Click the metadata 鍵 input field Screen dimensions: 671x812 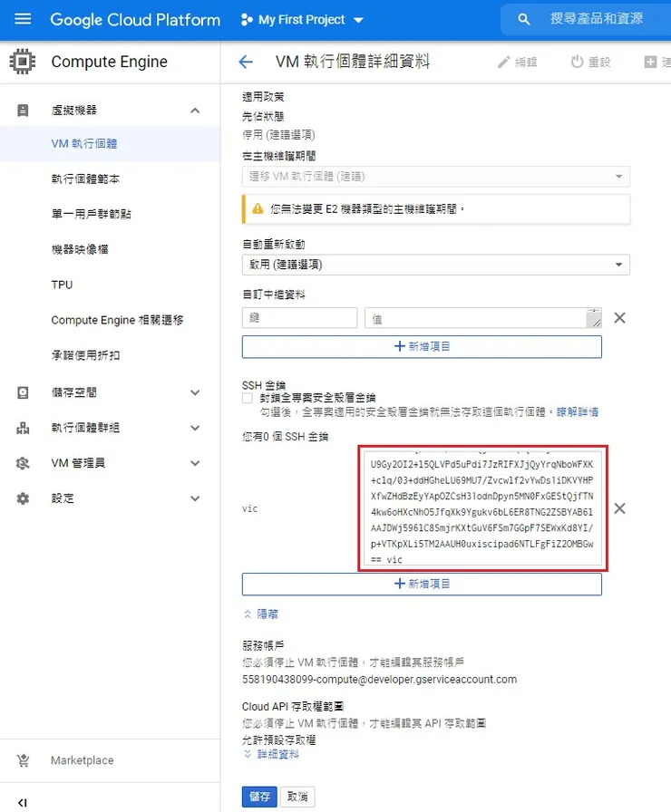(299, 318)
